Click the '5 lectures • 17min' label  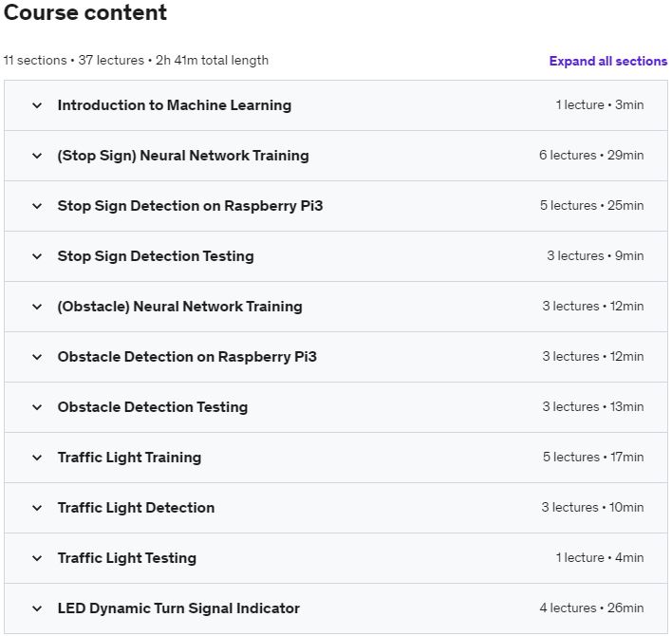pyautogui.click(x=592, y=458)
